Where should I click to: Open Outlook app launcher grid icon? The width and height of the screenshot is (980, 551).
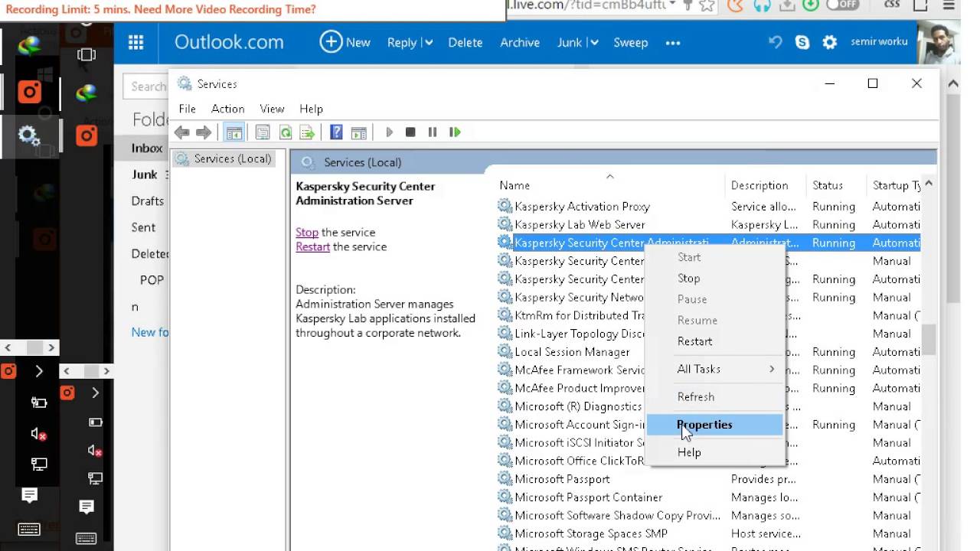[136, 43]
